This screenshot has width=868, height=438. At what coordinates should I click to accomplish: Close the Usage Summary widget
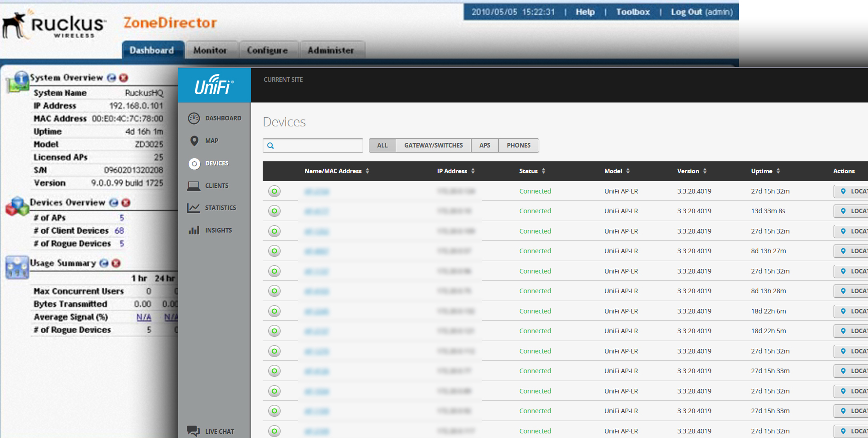coord(116,263)
